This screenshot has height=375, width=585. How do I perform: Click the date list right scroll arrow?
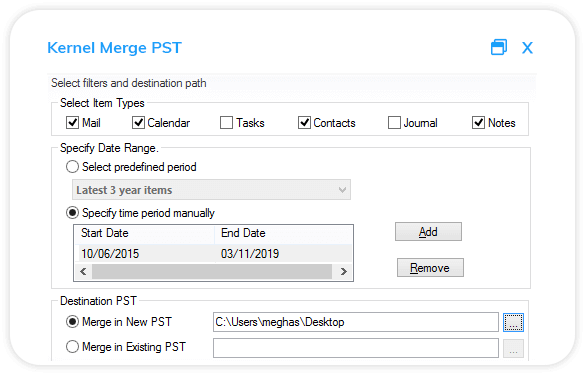pyautogui.click(x=343, y=271)
